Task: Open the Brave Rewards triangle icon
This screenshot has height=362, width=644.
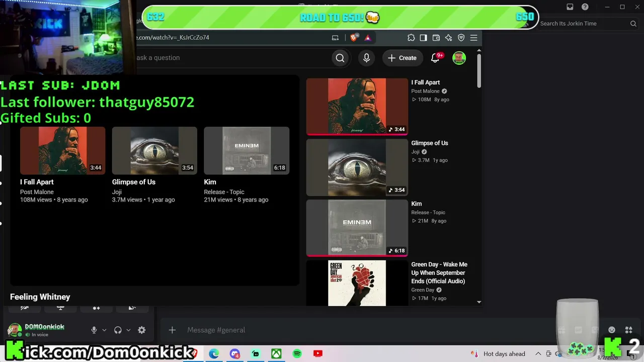Action: (x=368, y=38)
